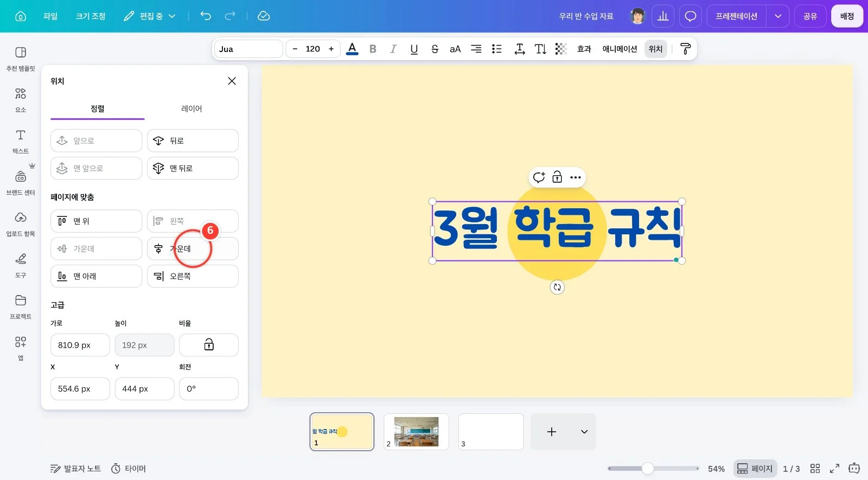Click the 공유 share button
The image size is (868, 480).
click(x=810, y=16)
